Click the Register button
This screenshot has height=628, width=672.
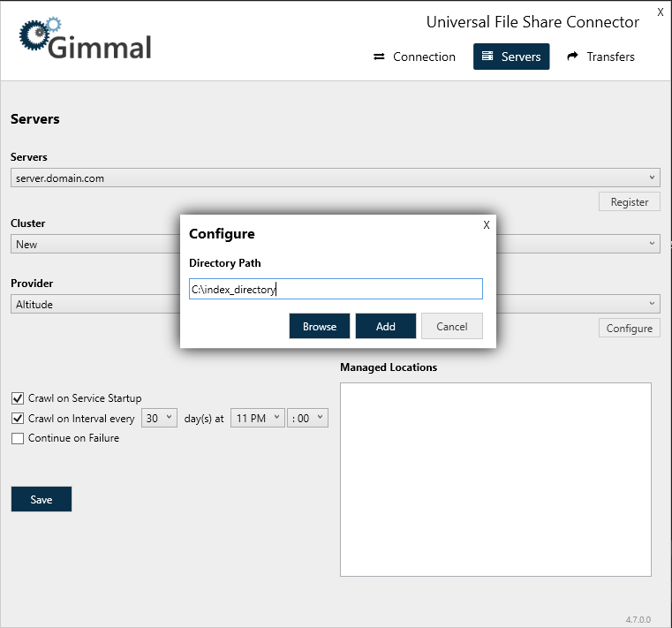629,202
